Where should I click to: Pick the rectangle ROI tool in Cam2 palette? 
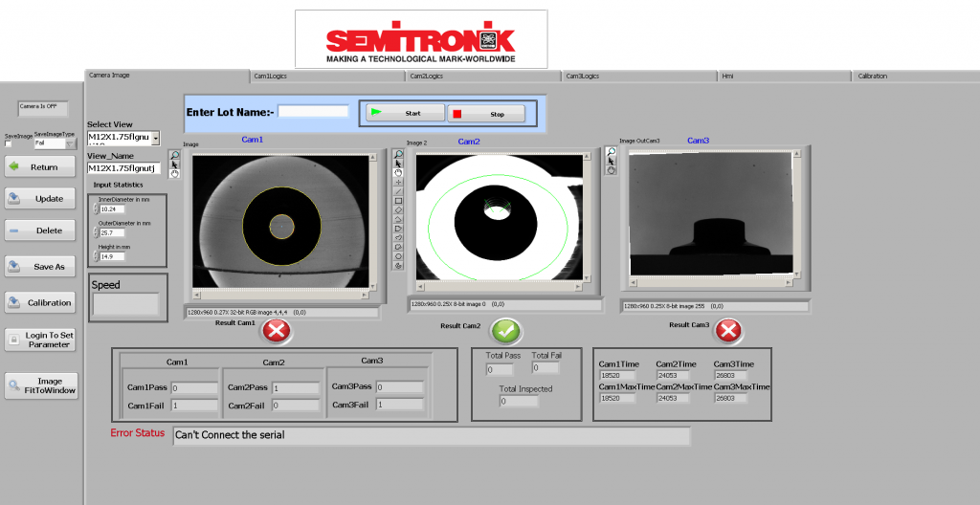pyautogui.click(x=398, y=201)
